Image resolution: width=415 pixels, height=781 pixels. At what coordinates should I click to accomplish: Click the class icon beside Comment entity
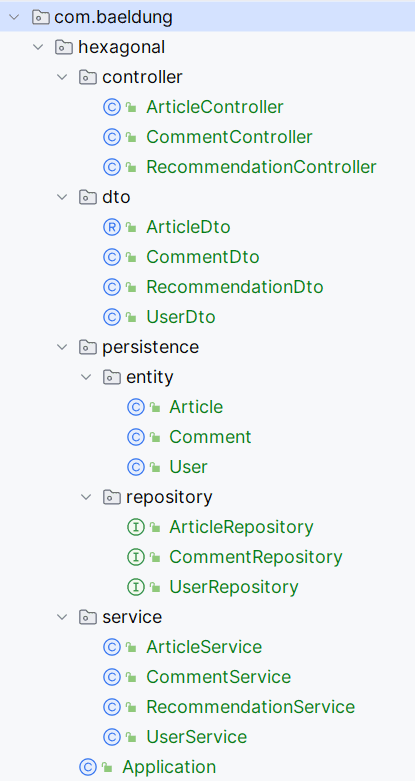[x=136, y=437]
